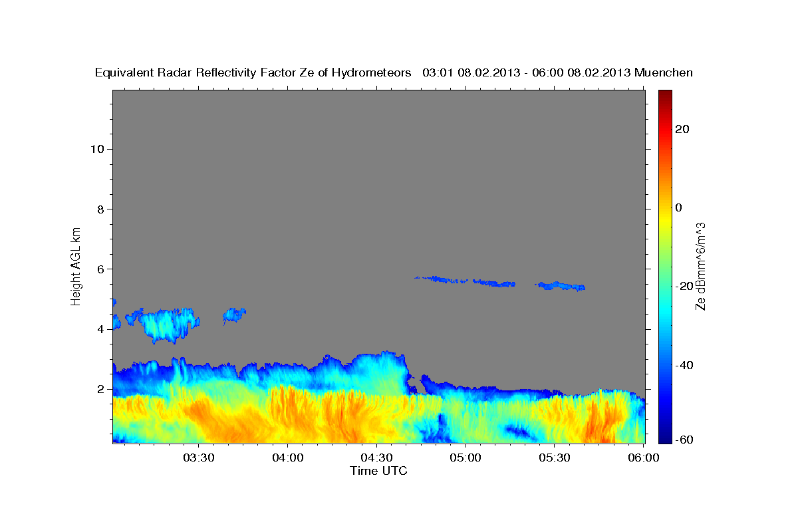
Task: Click the "04:00" time tick label
Action: point(287,458)
